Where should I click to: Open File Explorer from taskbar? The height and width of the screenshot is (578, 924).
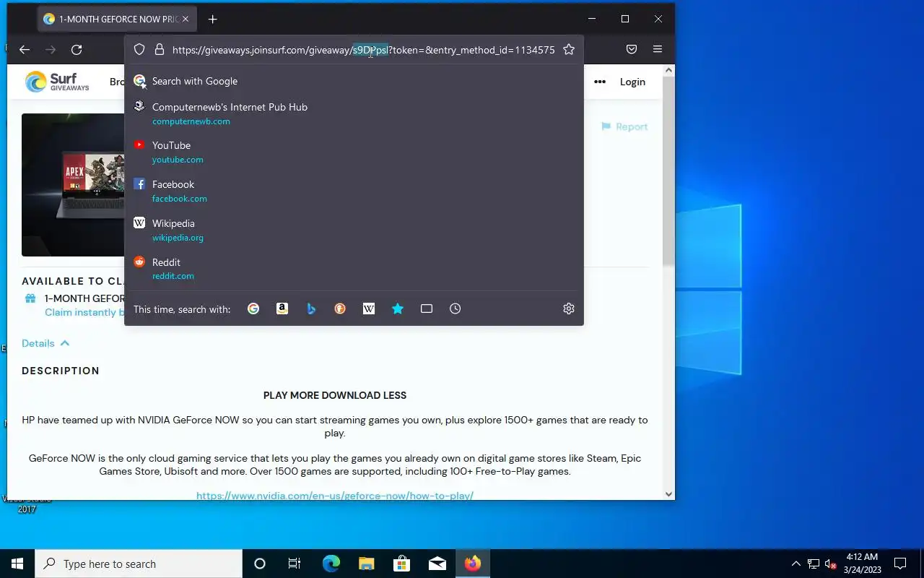(367, 564)
